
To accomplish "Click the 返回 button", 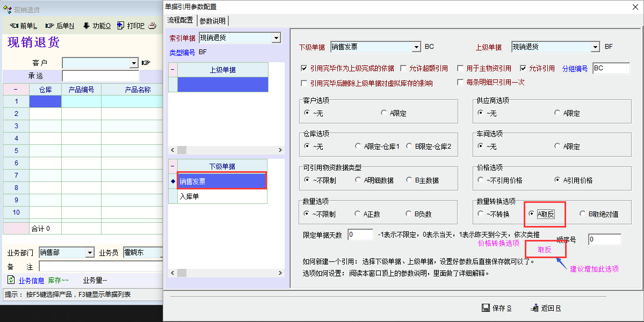I will [x=546, y=308].
